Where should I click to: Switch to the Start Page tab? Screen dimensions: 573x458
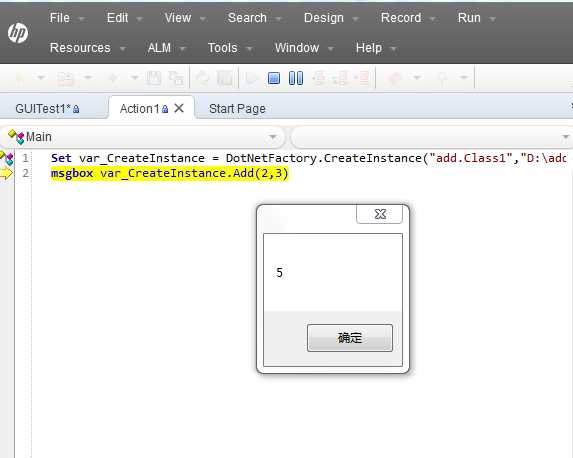(x=237, y=109)
